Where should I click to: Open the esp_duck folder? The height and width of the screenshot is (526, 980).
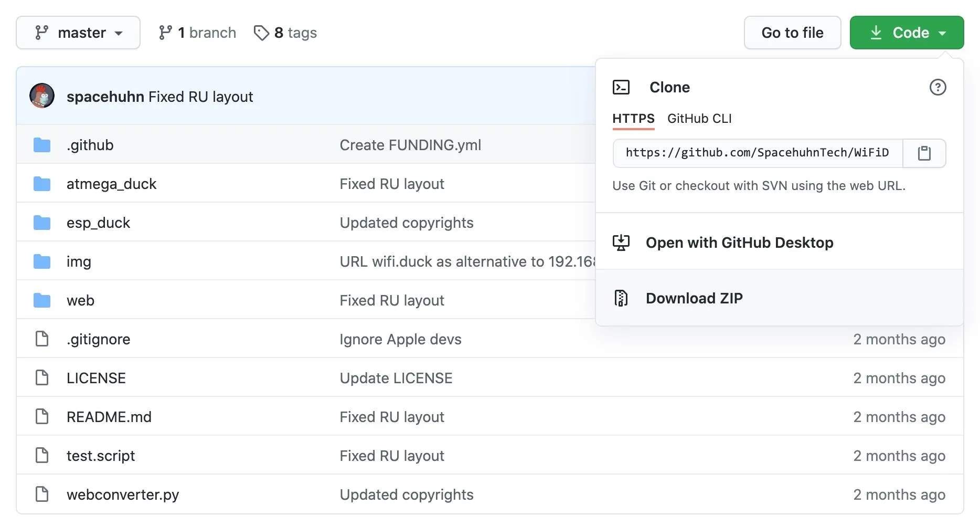coord(98,223)
